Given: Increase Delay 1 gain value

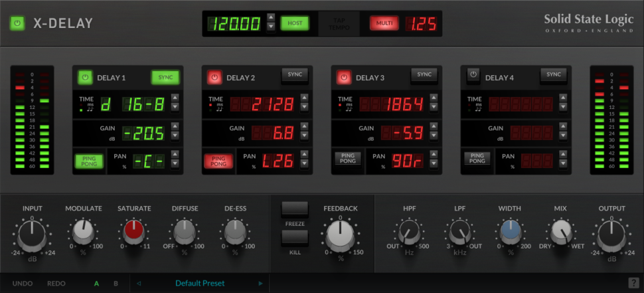Looking at the screenshot, I should pyautogui.click(x=175, y=126).
